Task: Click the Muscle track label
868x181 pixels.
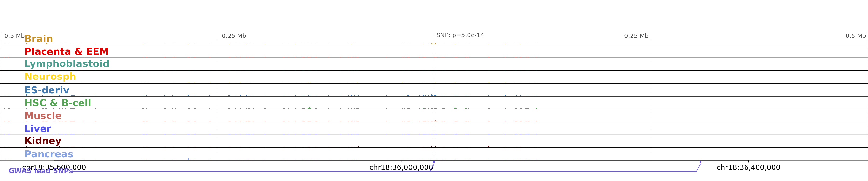Action: [x=43, y=116]
